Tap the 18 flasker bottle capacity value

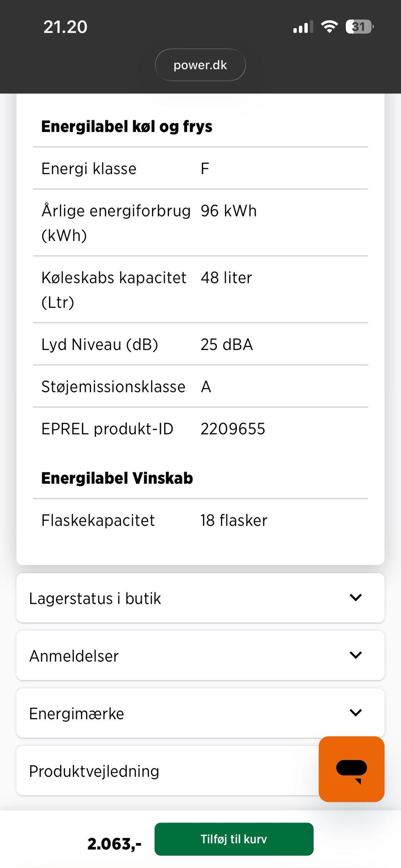[233, 520]
